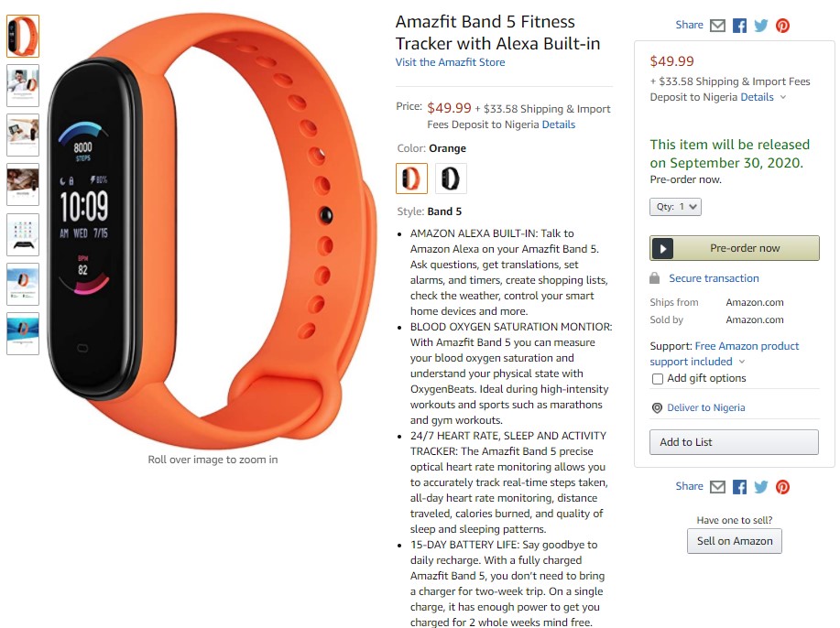
Task: Tick the Add gift options checkbox
Action: 658,379
